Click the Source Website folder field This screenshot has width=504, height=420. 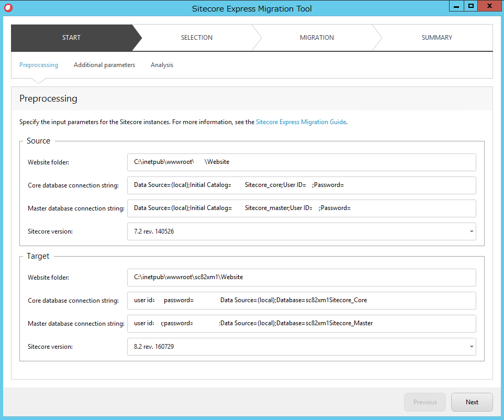point(301,162)
